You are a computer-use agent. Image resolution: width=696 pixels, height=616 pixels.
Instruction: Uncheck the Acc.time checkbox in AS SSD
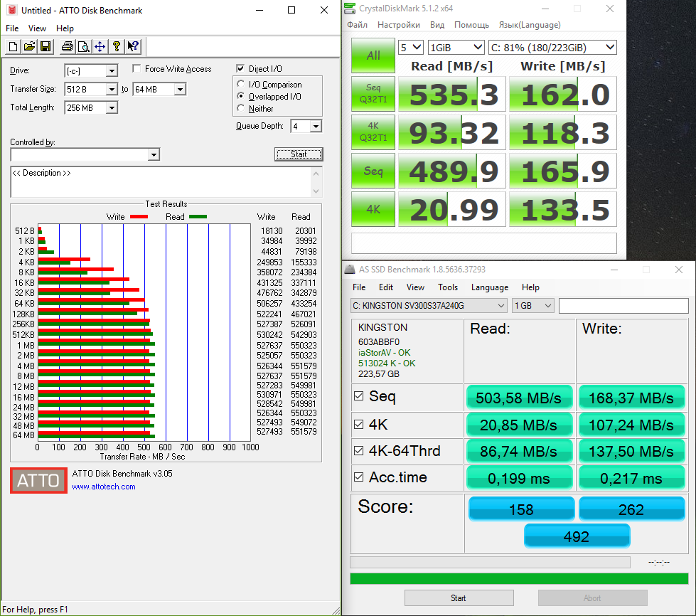(x=358, y=477)
